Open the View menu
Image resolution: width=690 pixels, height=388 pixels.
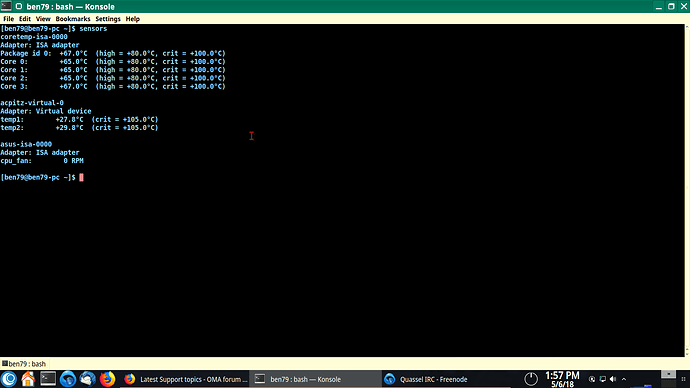(43, 19)
